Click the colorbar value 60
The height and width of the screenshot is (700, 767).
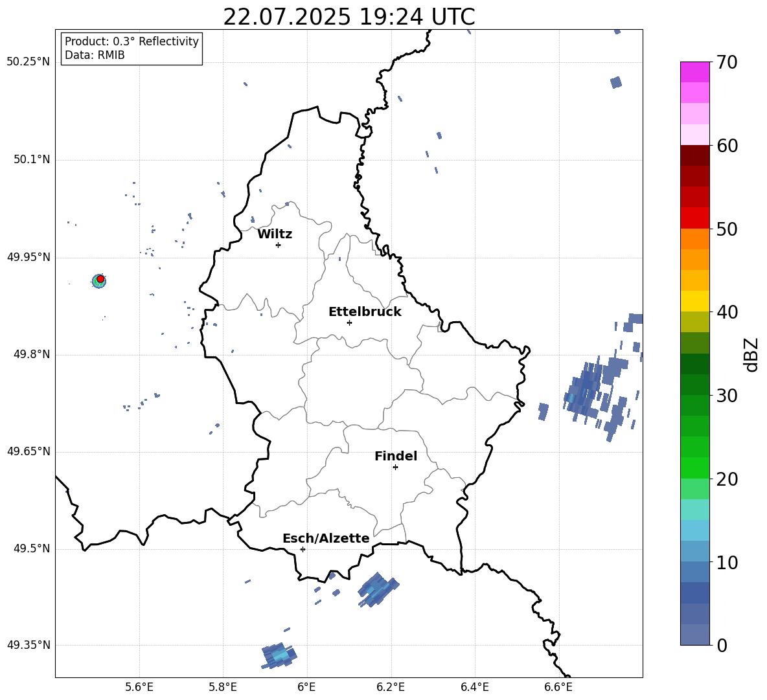click(727, 146)
